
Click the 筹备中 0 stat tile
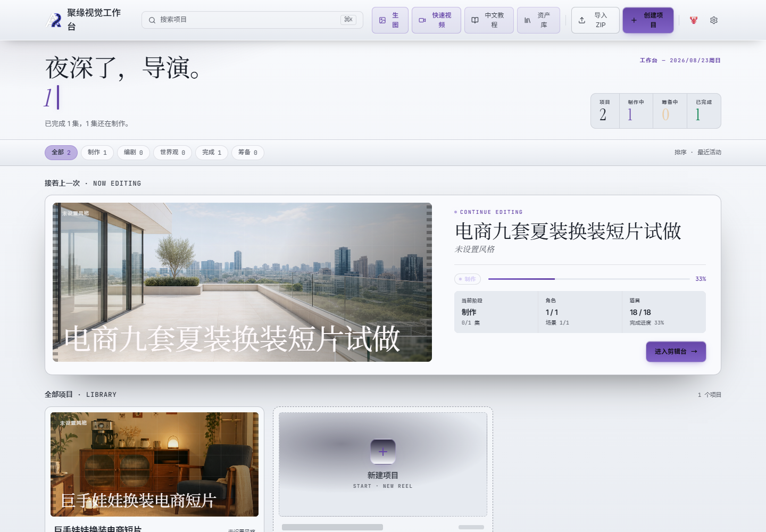tap(670, 111)
